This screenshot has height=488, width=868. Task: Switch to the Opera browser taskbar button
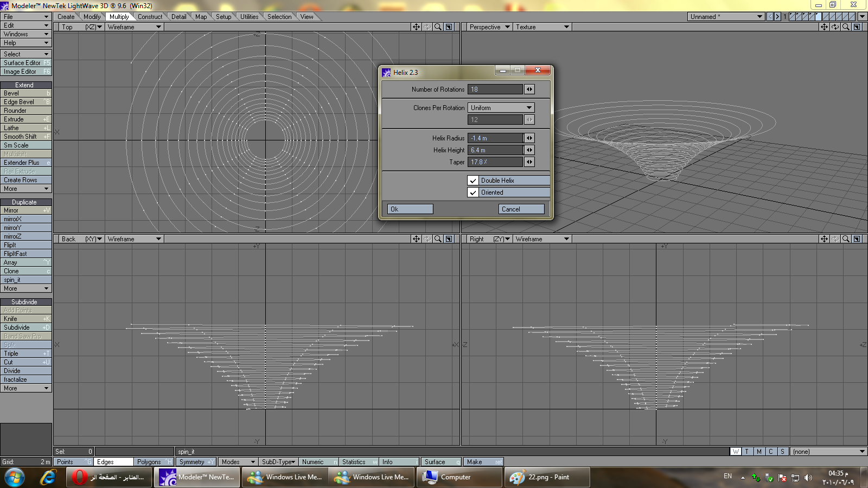point(110,478)
